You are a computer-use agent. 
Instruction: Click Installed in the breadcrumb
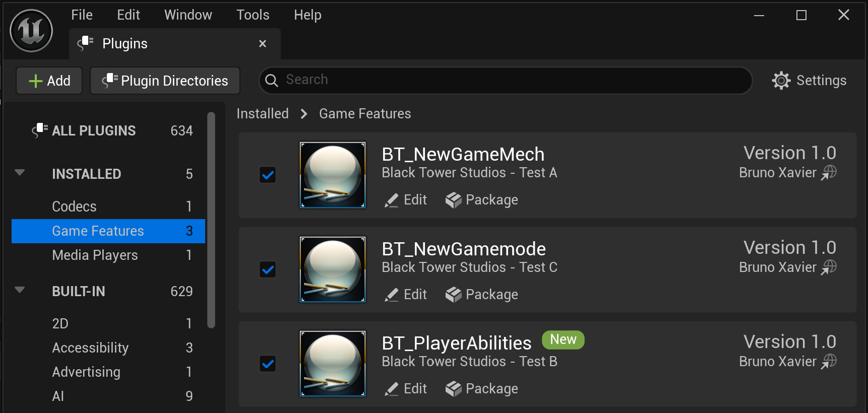(263, 114)
